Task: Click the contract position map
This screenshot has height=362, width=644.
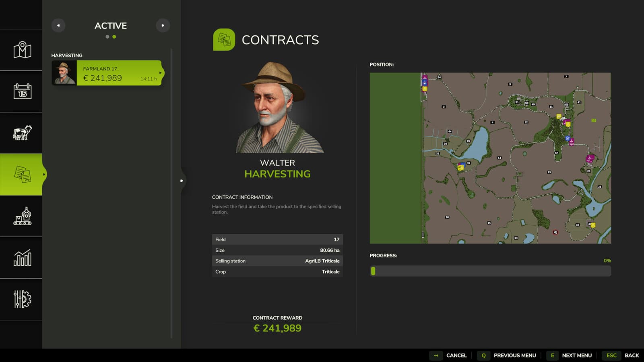Action: tap(490, 158)
